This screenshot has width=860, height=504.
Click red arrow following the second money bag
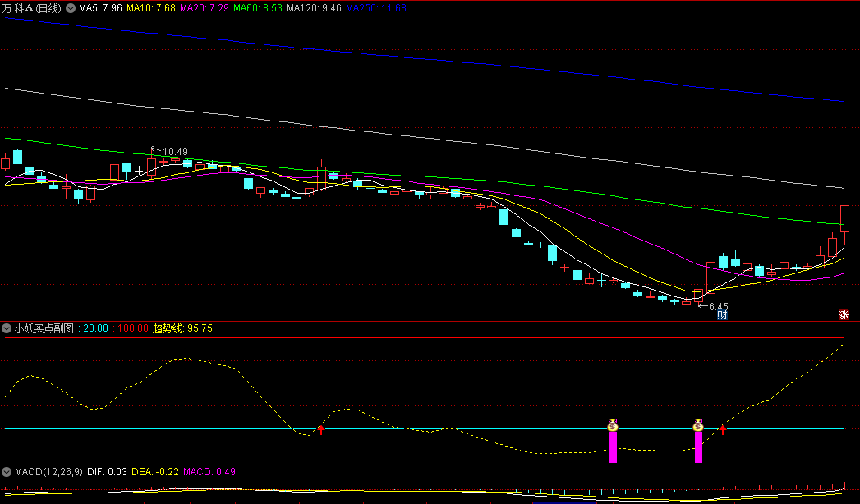[723, 429]
